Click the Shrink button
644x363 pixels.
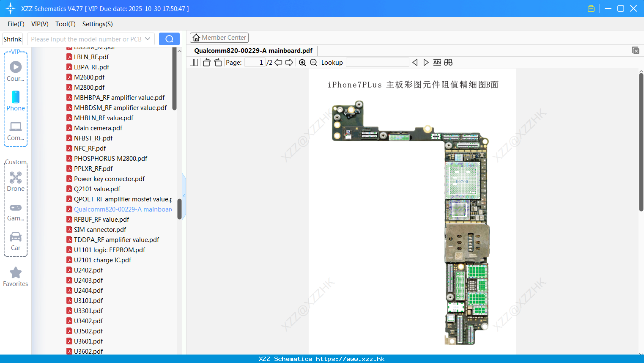coord(13,39)
